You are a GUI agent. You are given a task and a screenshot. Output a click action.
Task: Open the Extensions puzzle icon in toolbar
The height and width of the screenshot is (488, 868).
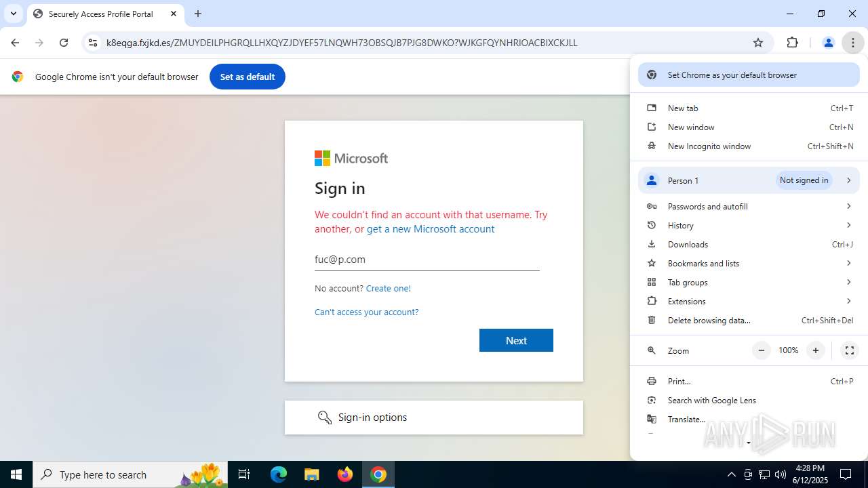(x=792, y=43)
